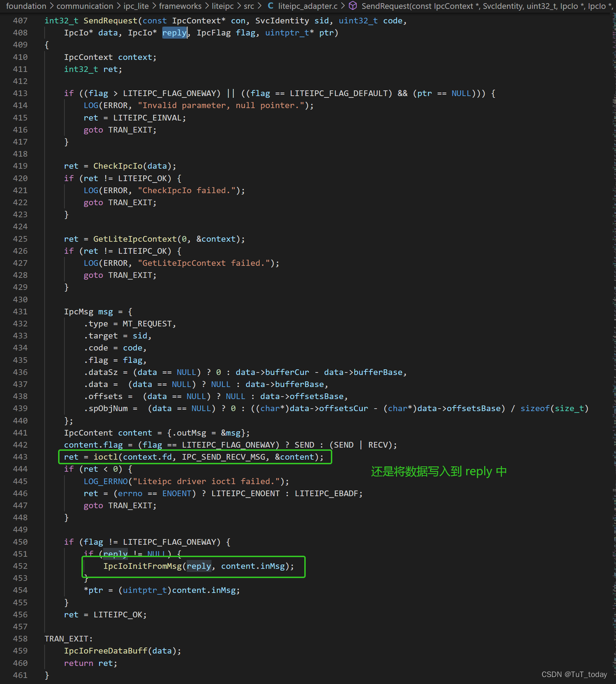The width and height of the screenshot is (616, 684).
Task: Open the ipc_lite breadcrumb segment
Action: click(136, 6)
